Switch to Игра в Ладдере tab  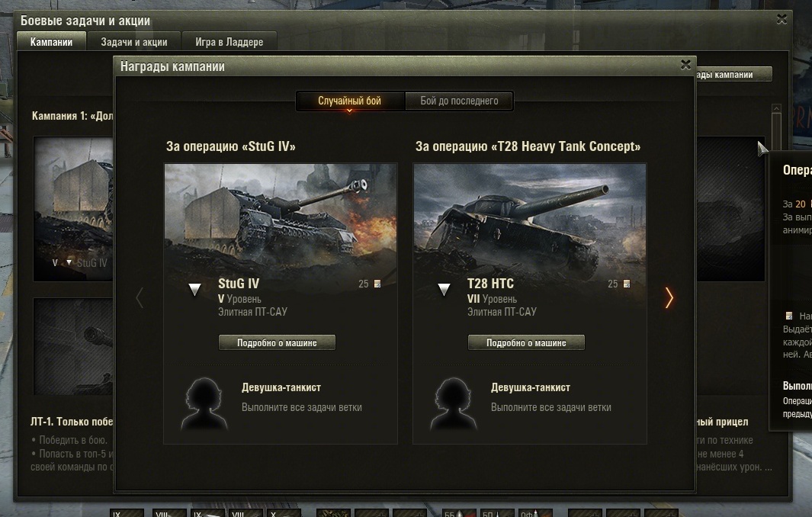pos(229,42)
